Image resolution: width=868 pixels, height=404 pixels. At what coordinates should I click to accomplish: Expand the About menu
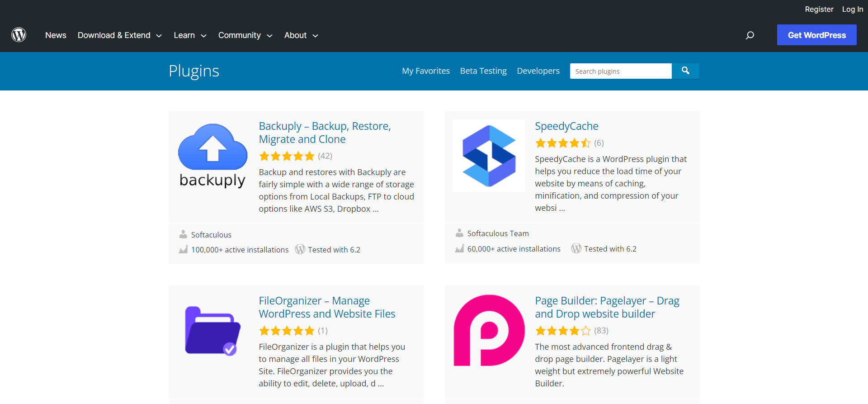pyautogui.click(x=301, y=35)
